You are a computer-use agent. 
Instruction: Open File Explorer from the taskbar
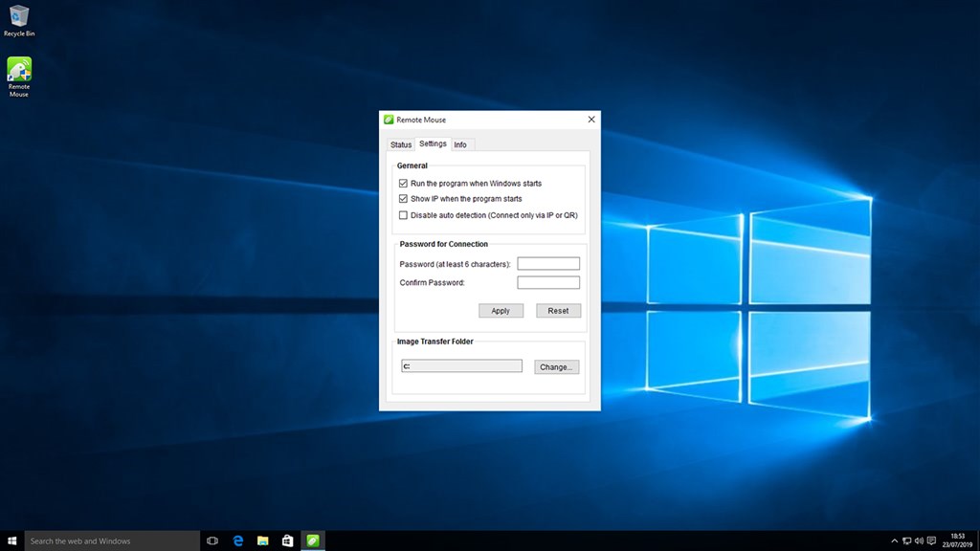[262, 541]
